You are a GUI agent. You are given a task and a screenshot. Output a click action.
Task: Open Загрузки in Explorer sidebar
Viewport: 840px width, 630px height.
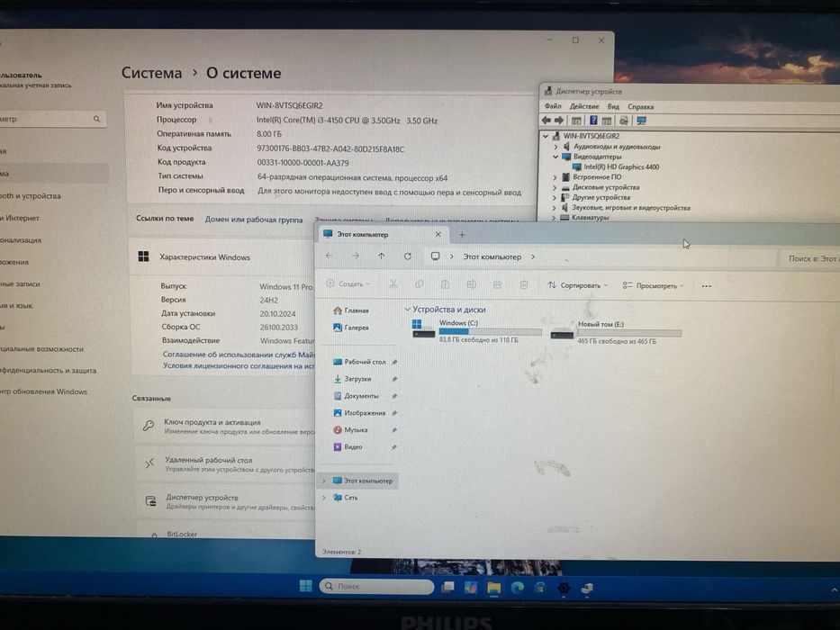(353, 379)
